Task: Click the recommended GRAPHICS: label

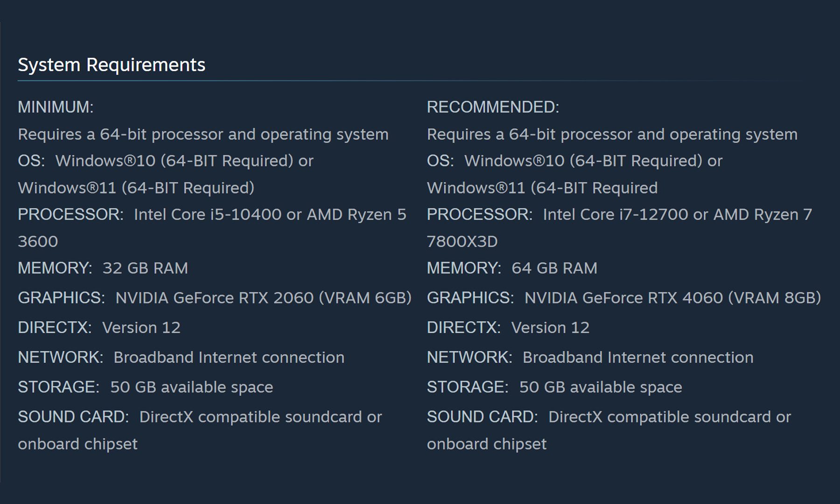Action: point(471,298)
